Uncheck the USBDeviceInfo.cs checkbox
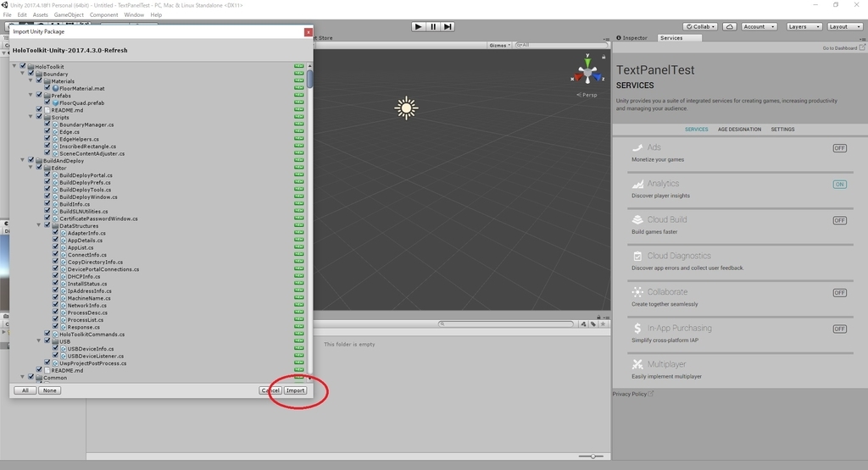Image resolution: width=868 pixels, height=470 pixels. click(55, 348)
